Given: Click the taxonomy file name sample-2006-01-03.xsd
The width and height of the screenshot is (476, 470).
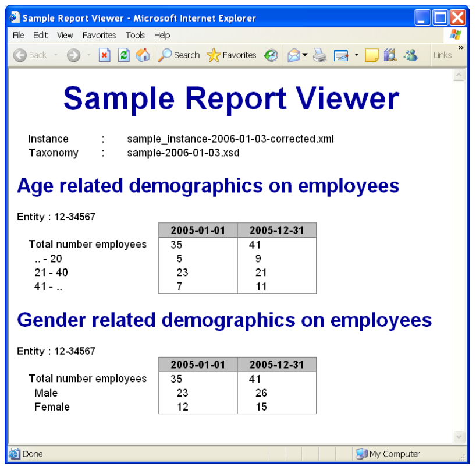Looking at the screenshot, I should [183, 153].
